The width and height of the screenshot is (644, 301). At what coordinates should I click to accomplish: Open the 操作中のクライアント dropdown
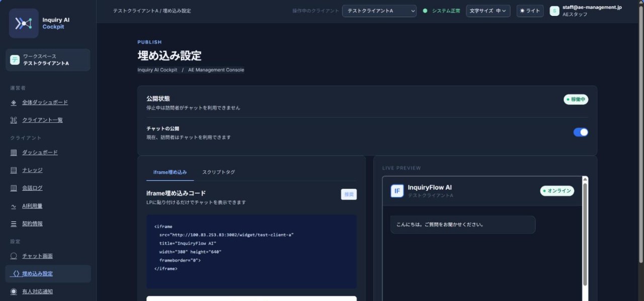pos(379,11)
